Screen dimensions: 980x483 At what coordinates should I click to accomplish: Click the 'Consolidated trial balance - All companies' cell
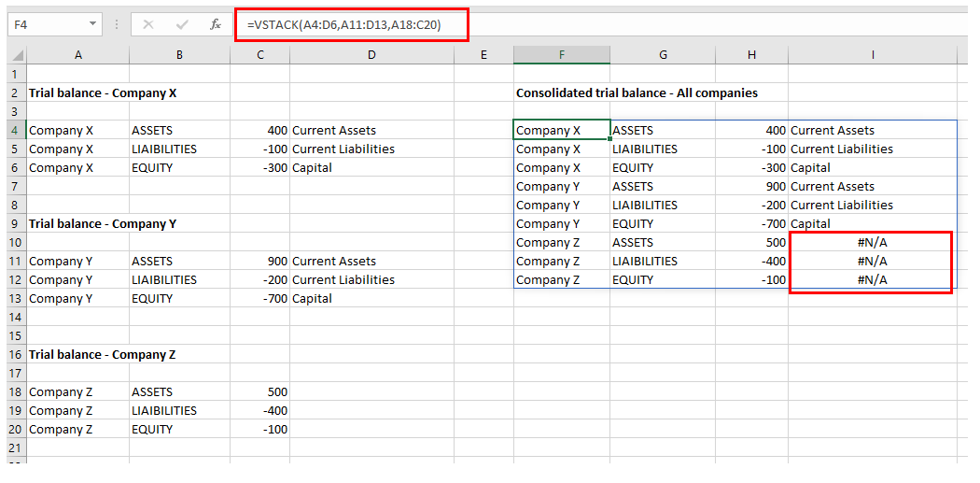pyautogui.click(x=637, y=92)
